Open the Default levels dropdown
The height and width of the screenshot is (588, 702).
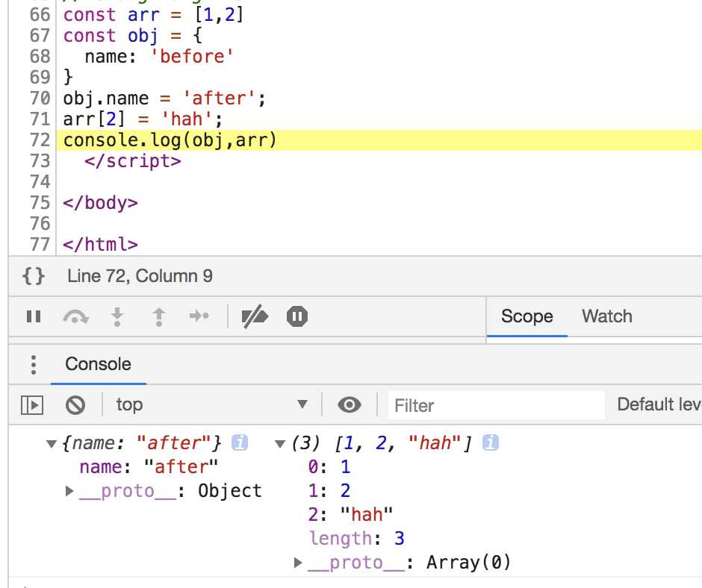tap(659, 404)
